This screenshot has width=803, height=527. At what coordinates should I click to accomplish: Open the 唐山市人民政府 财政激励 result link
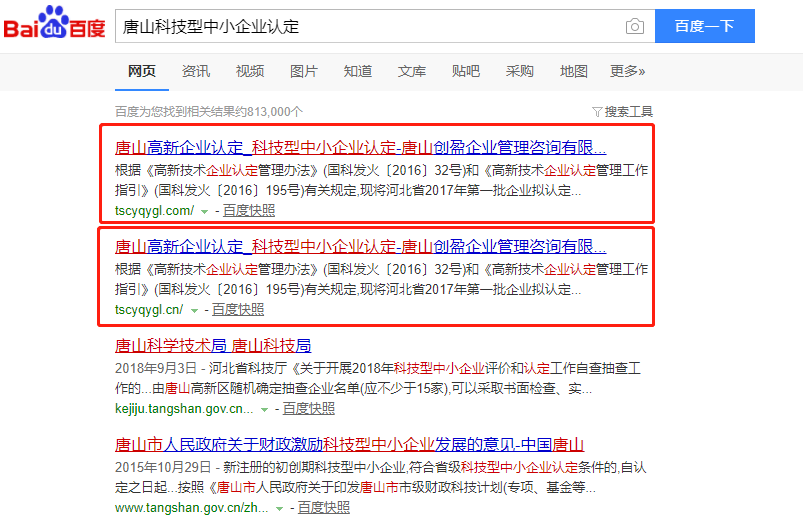click(x=349, y=444)
